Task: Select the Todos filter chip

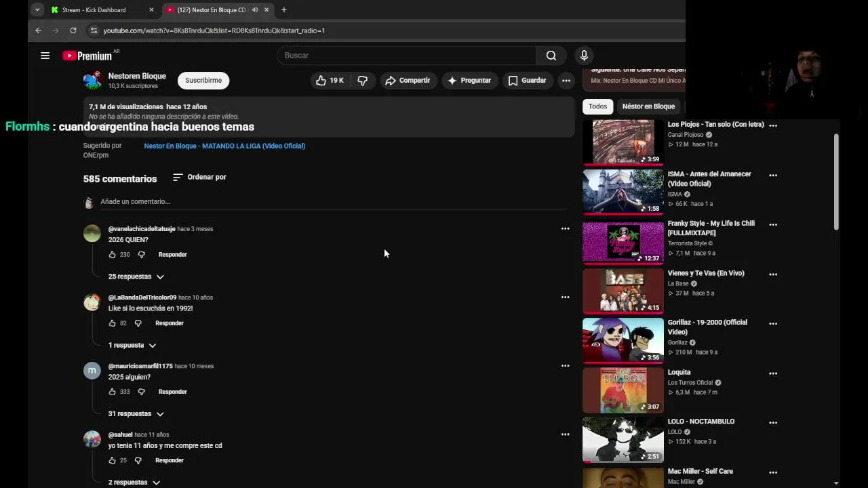Action: (597, 106)
